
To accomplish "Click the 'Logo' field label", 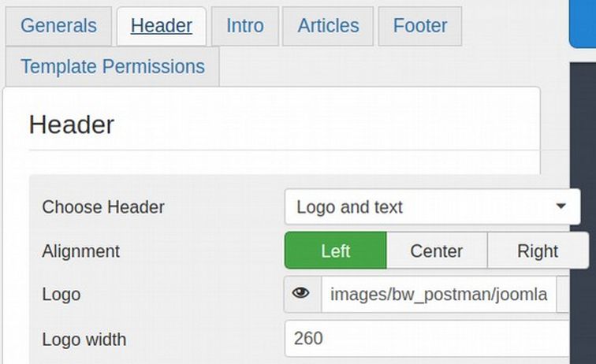I will click(61, 295).
